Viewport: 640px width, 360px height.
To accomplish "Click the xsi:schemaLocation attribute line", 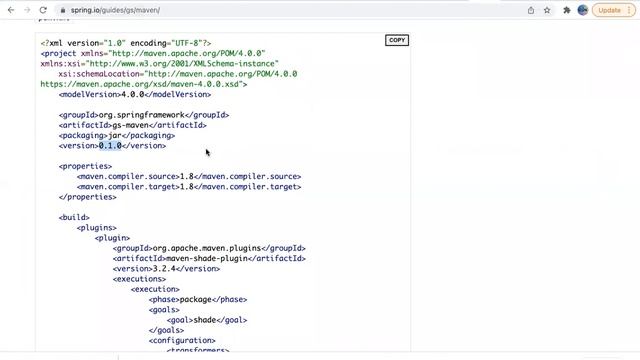I will 178,74.
